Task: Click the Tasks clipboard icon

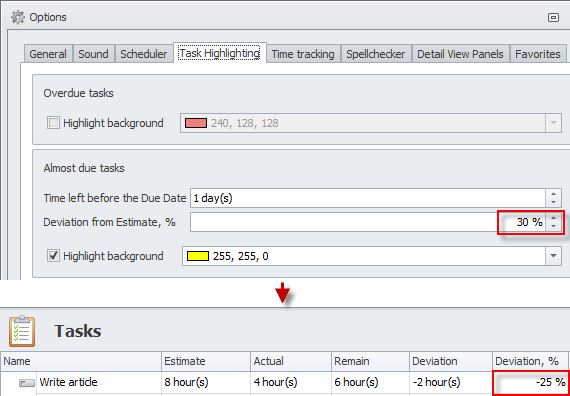Action: [22, 331]
